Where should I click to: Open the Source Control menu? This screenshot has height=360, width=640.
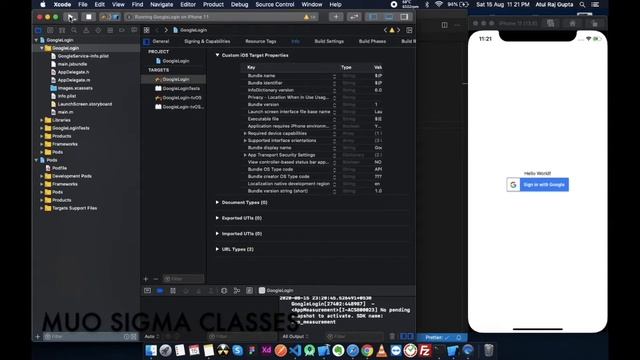[x=275, y=4]
